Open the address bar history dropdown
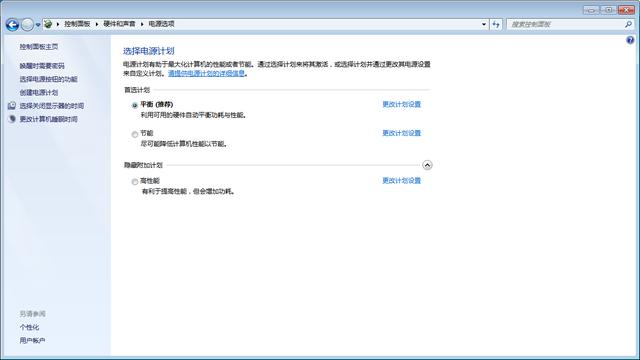This screenshot has height=360, width=640. tap(484, 24)
